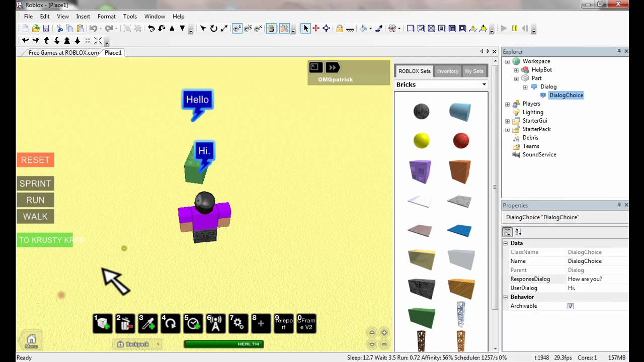Click the in-game home Menu icon
The height and width of the screenshot is (362, 644).
(x=31, y=340)
